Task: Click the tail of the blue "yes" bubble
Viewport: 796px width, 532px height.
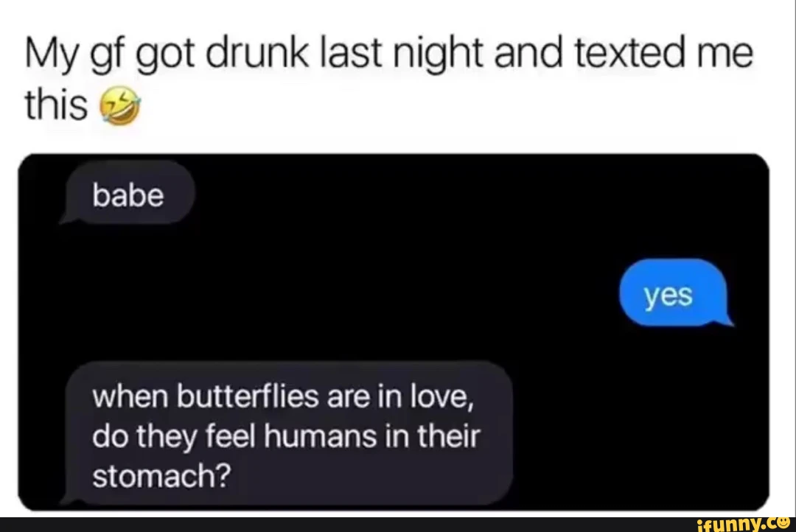Action: click(725, 320)
